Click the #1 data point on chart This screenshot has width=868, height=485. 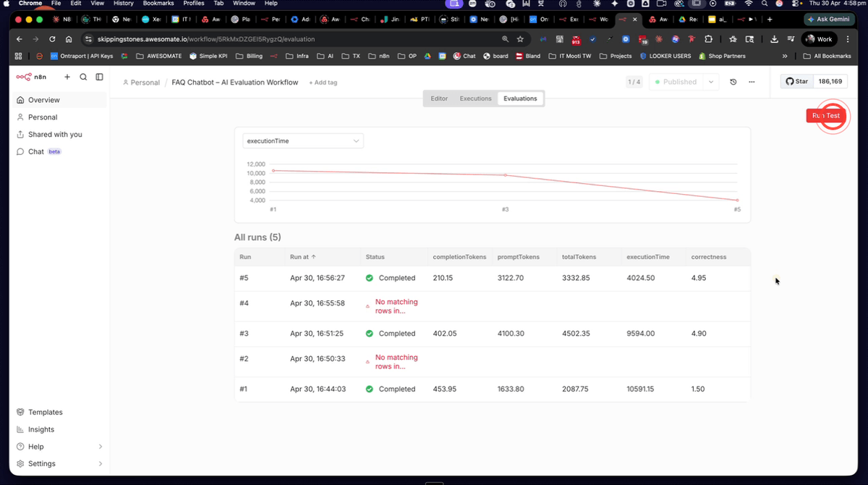[273, 171]
